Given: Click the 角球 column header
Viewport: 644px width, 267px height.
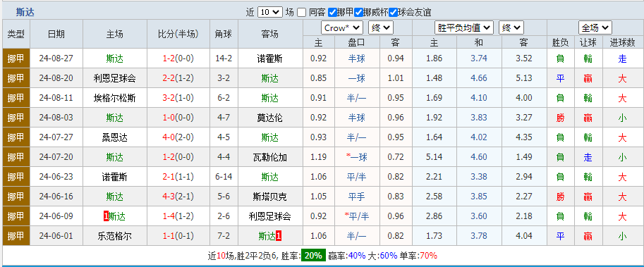Looking at the screenshot, I should (x=224, y=34).
